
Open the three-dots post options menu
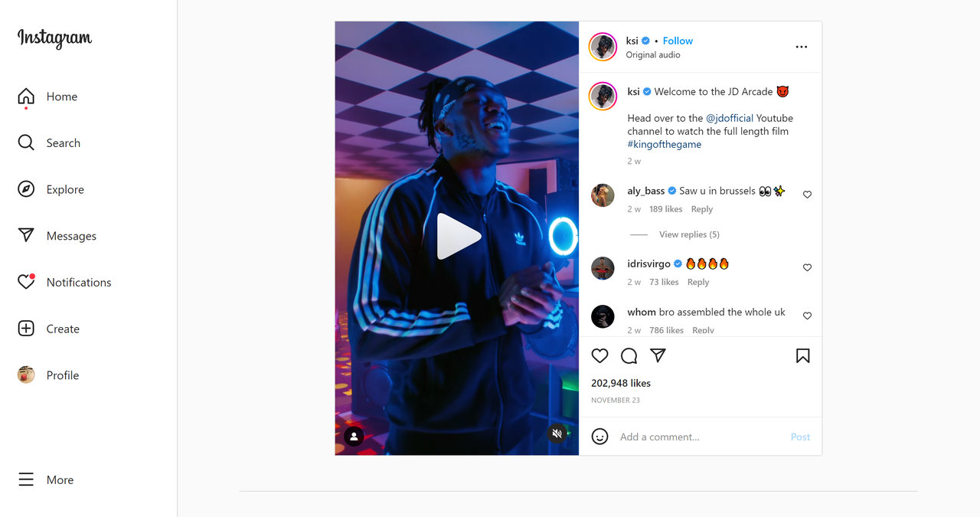click(802, 47)
